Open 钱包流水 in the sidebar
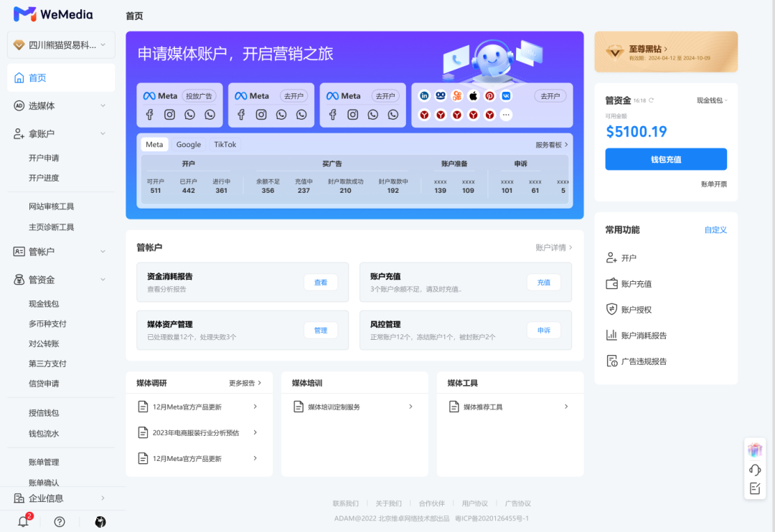 click(x=44, y=433)
